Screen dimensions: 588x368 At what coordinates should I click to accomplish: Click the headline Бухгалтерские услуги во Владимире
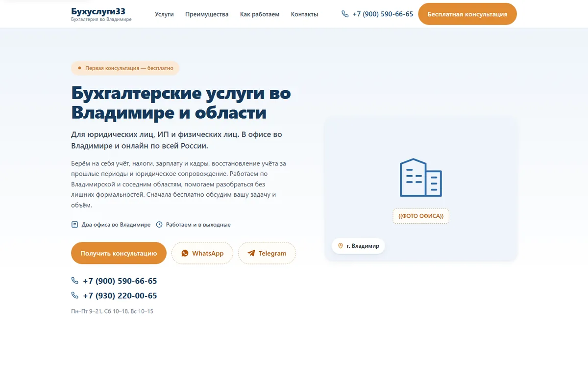[181, 103]
